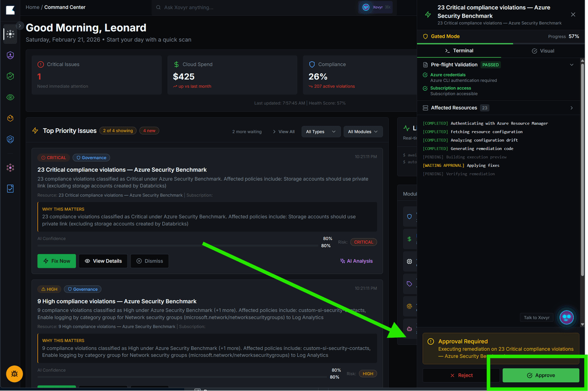Open the Command Center sparkle icon in sidebar
The image size is (588, 391).
(10, 34)
